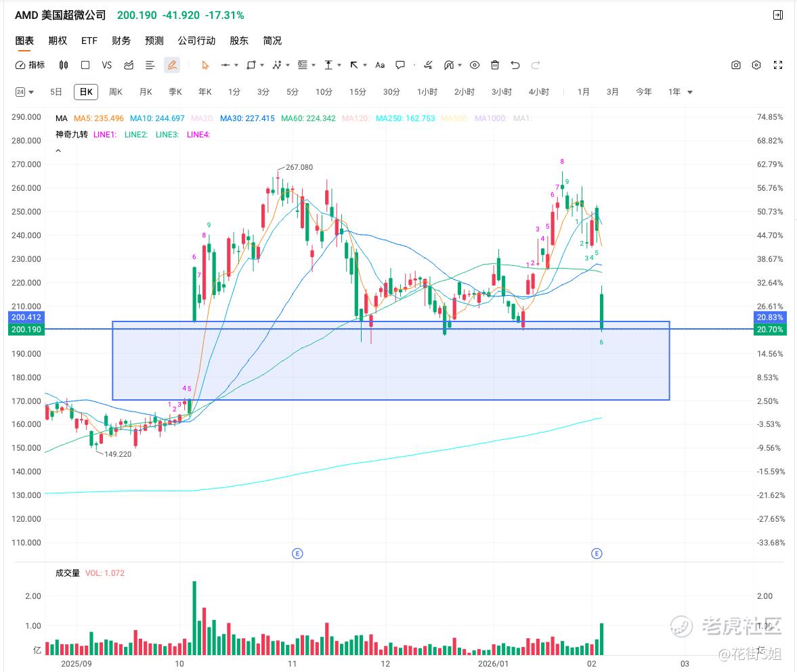
Task: Click the brush eraser tool icon
Action: [x=428, y=65]
